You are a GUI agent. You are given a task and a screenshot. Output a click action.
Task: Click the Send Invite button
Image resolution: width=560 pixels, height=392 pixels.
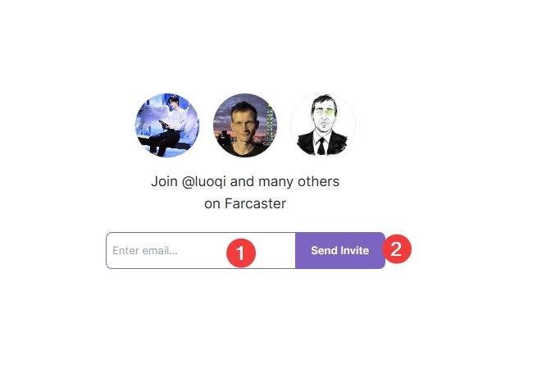pyautogui.click(x=340, y=250)
